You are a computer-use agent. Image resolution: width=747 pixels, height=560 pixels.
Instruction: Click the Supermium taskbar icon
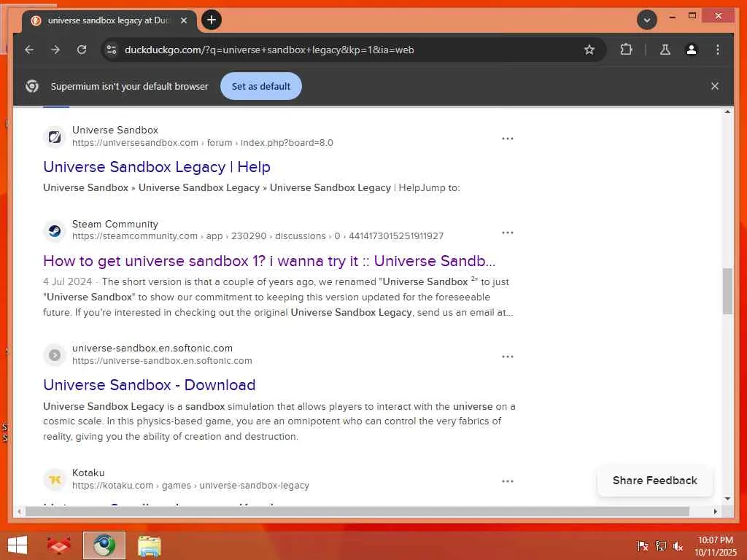[x=104, y=545]
